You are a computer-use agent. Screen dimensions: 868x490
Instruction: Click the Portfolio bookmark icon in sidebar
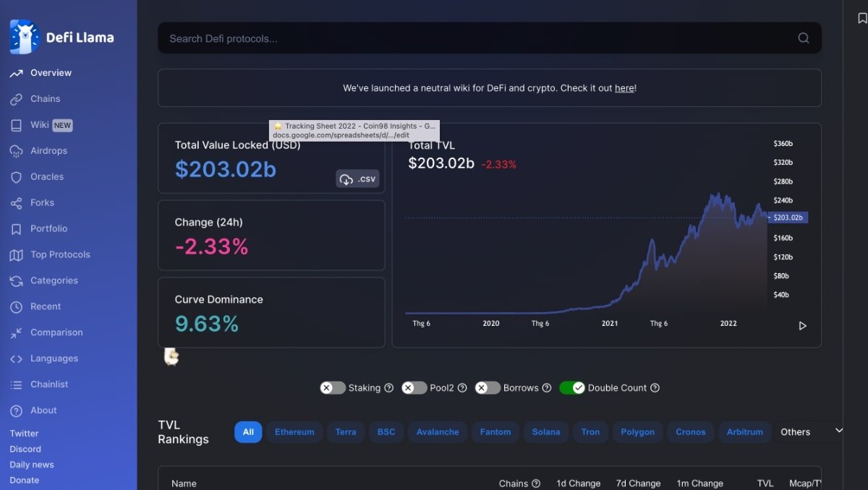click(x=17, y=229)
